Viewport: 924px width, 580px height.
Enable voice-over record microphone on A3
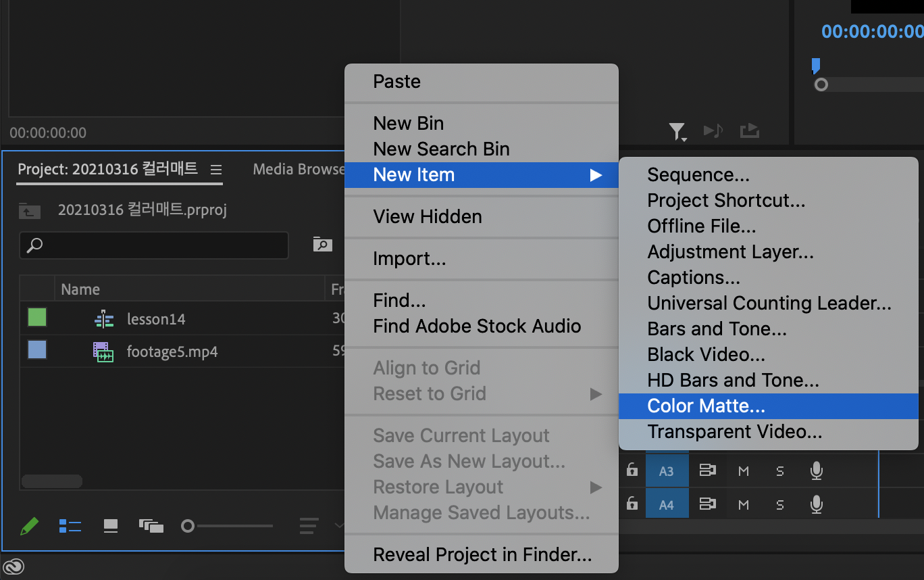click(817, 470)
